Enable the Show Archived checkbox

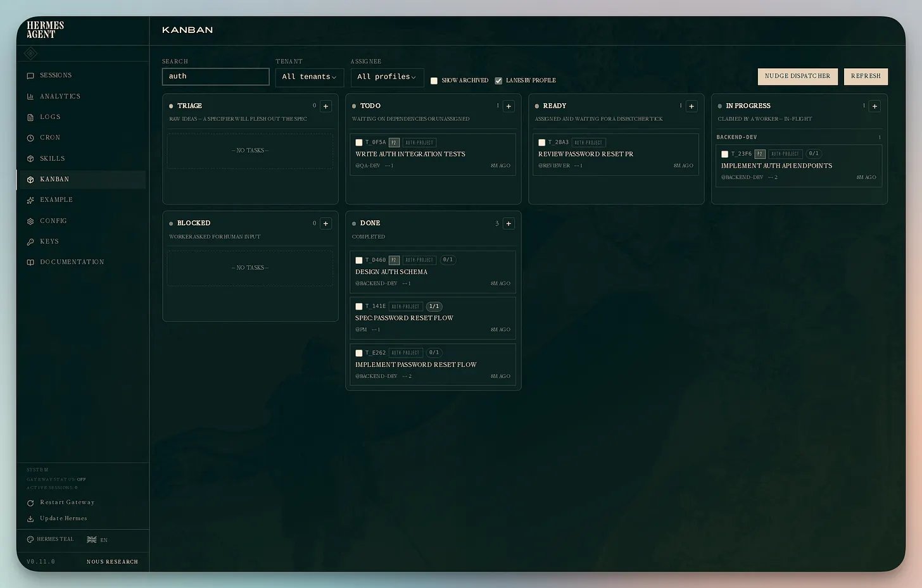[x=434, y=81]
